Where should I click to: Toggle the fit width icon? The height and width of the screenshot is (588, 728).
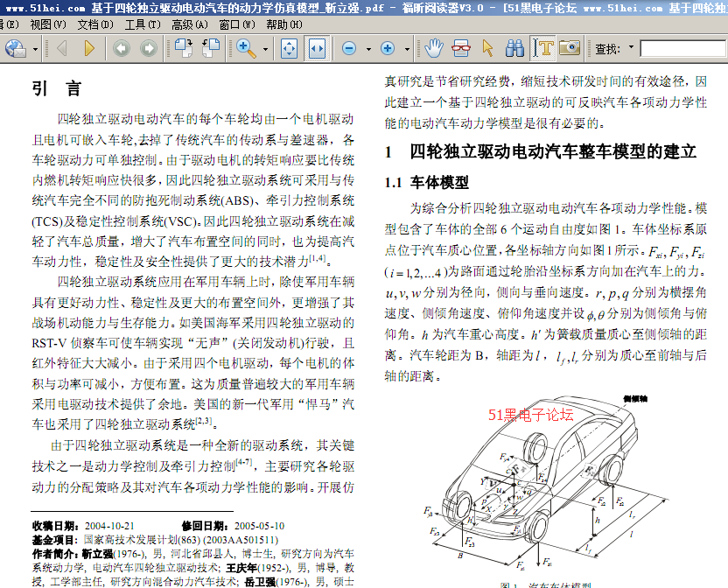pyautogui.click(x=317, y=48)
